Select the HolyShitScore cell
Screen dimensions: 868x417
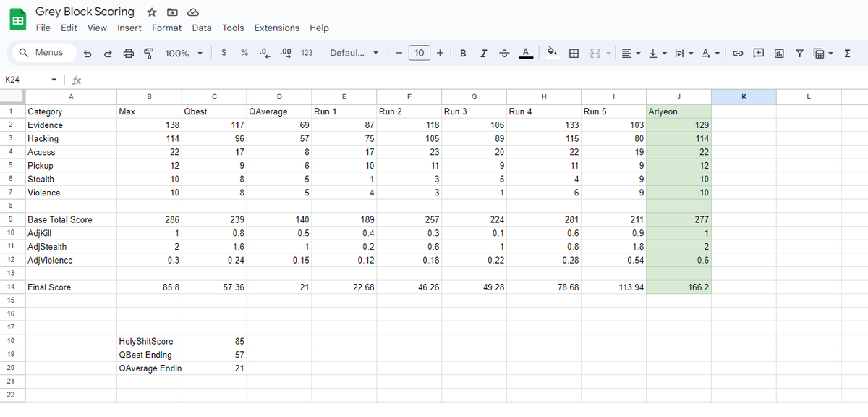[x=149, y=341]
